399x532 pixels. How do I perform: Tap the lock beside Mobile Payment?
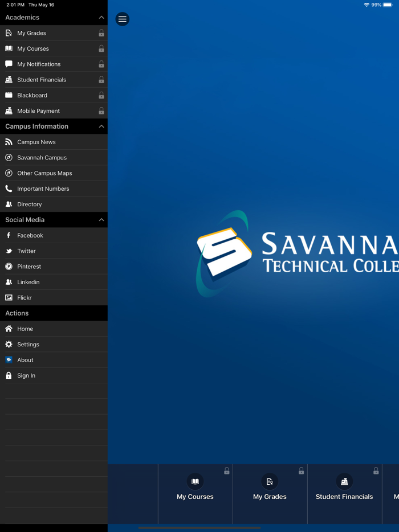pyautogui.click(x=101, y=111)
